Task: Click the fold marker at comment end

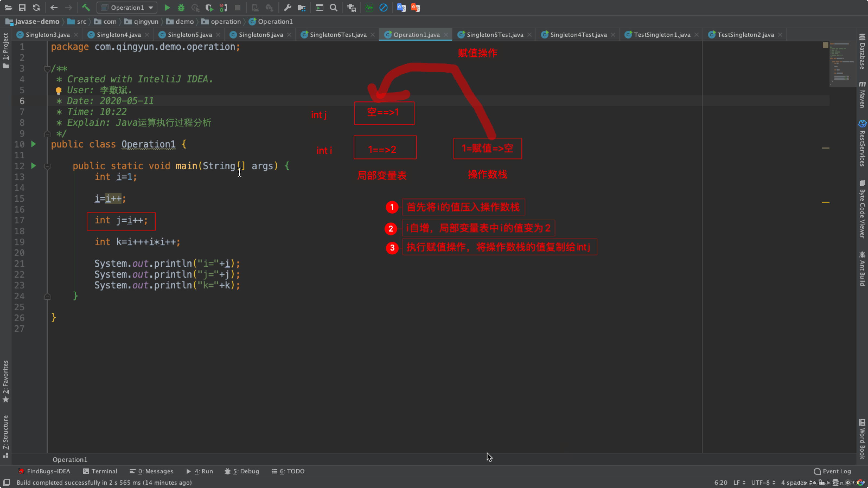Action: (x=47, y=134)
